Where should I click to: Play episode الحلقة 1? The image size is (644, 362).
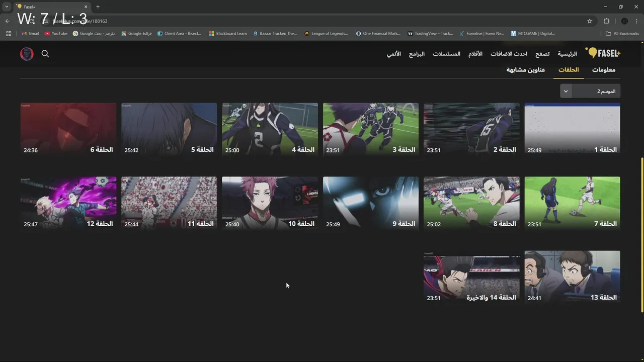click(573, 129)
